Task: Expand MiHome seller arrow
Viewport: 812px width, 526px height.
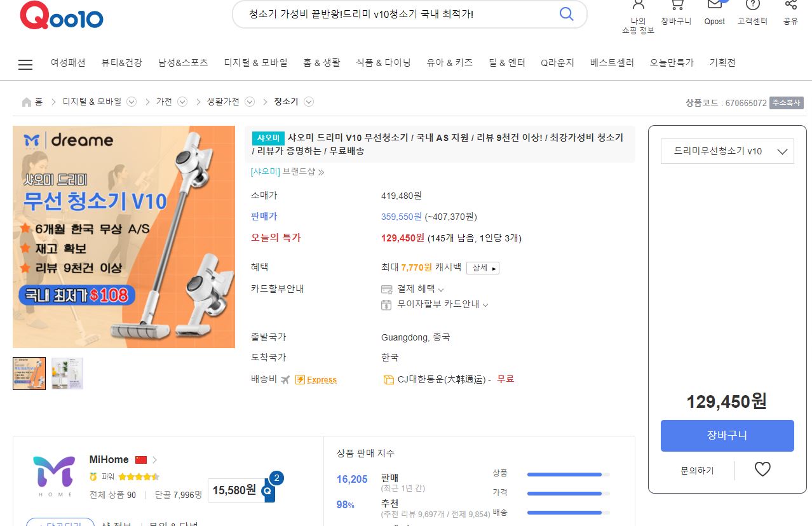Action: click(154, 460)
